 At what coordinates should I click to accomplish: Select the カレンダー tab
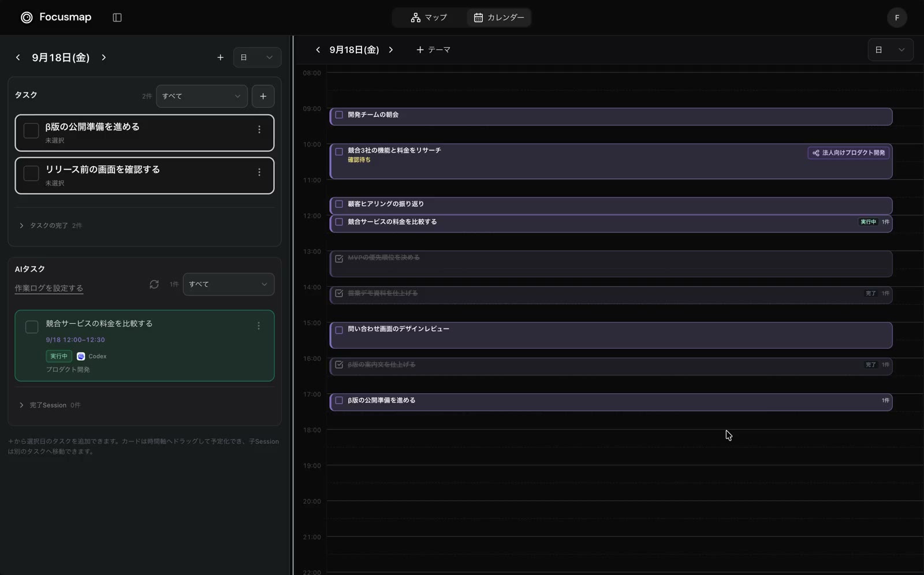499,17
